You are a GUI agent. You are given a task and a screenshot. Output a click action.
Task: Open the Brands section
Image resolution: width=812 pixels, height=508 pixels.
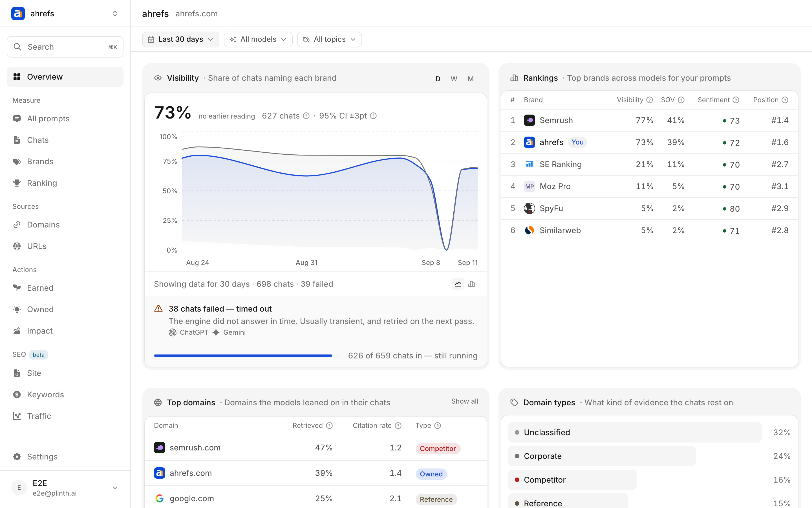tap(65, 162)
